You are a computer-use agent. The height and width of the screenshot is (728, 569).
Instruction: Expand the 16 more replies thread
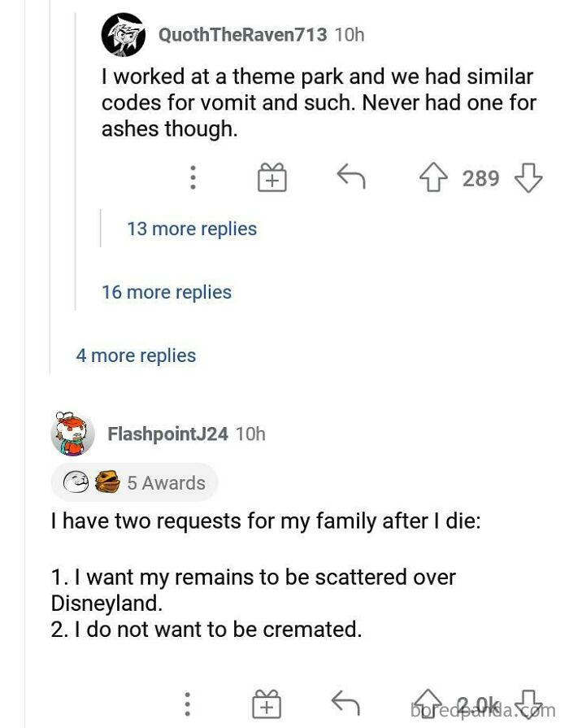coord(166,292)
